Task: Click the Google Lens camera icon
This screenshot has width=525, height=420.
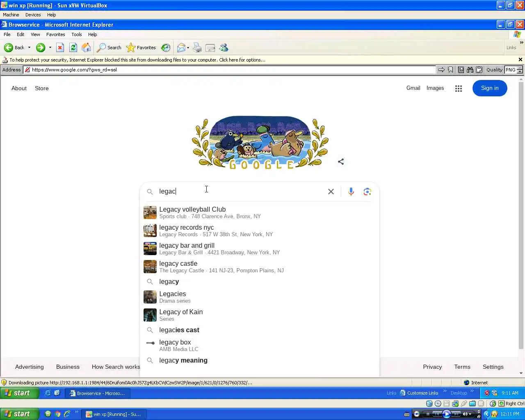Action: click(x=367, y=192)
